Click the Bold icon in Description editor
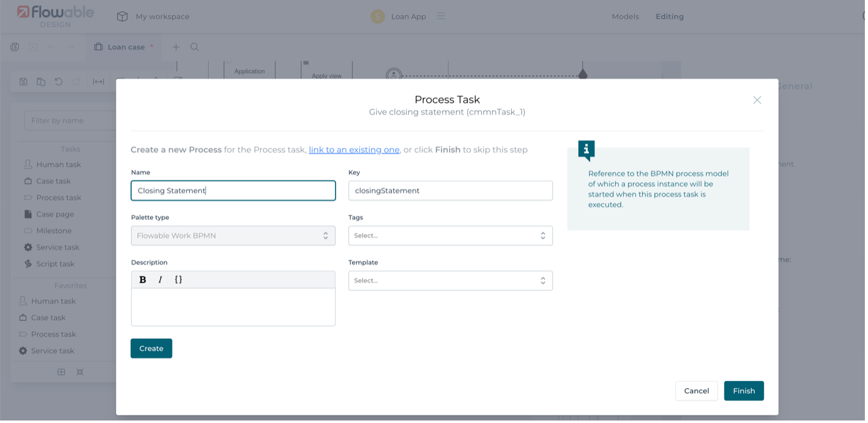This screenshot has width=868, height=423. [x=143, y=279]
